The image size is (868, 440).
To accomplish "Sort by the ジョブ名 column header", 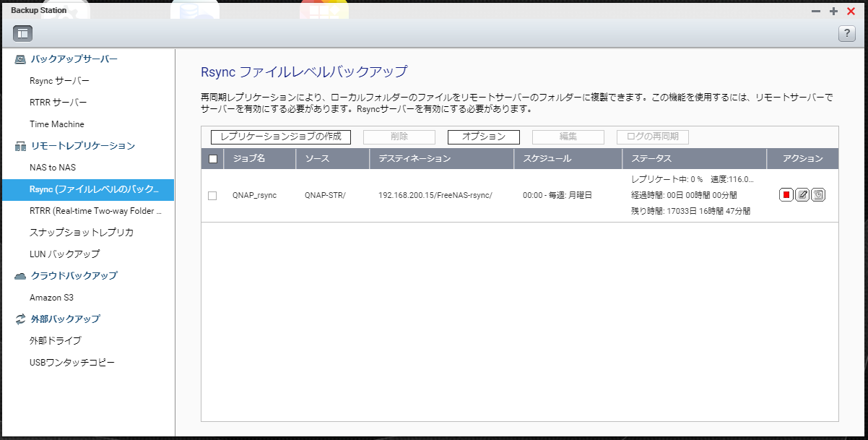I will coord(260,159).
